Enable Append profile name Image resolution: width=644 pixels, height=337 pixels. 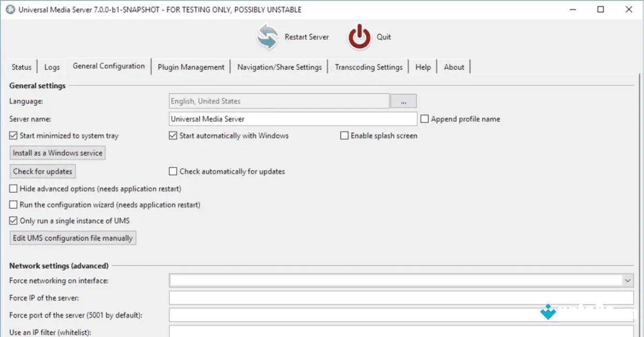[x=423, y=119]
